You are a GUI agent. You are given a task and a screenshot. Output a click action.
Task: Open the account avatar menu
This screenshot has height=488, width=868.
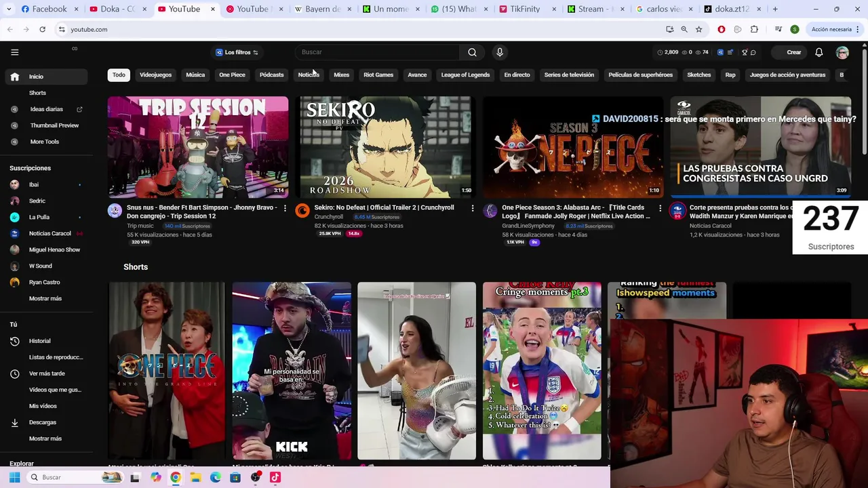pyautogui.click(x=842, y=52)
